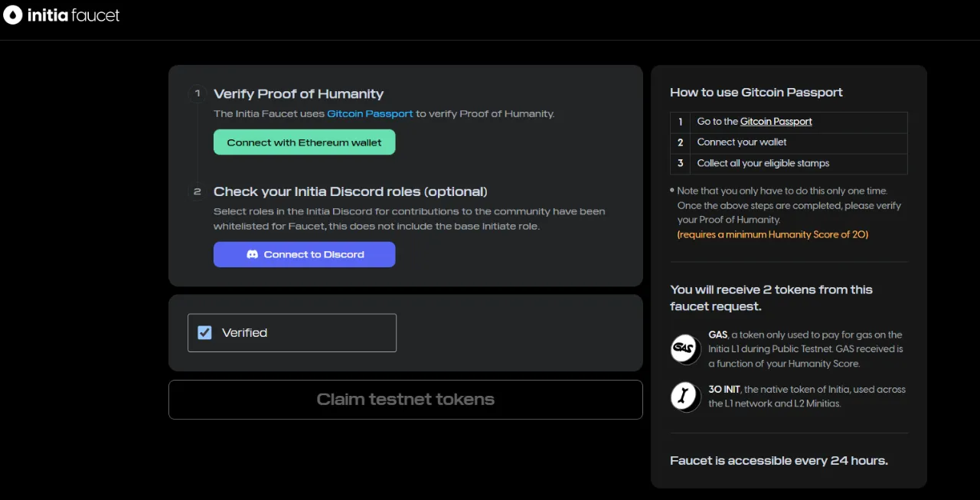Open the blue Gitcoin Passport link
This screenshot has width=980, height=500.
tap(370, 113)
